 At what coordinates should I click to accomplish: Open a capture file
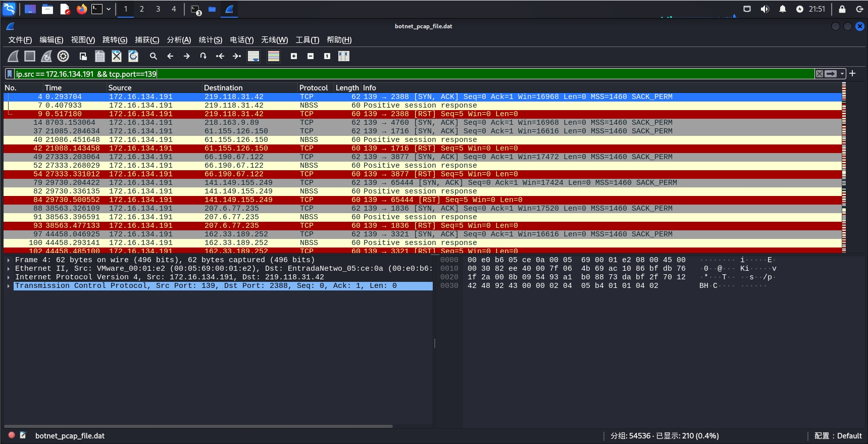83,56
